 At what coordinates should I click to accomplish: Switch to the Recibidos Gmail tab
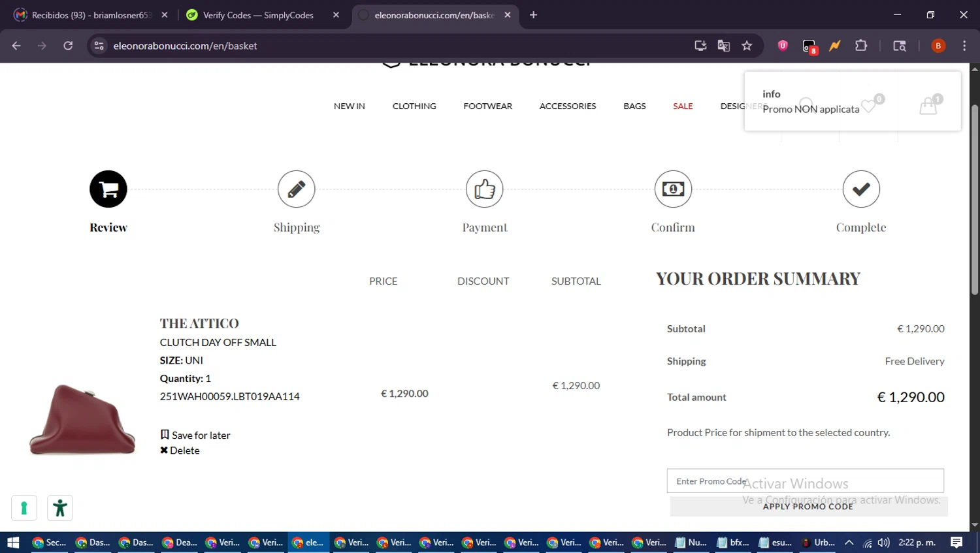coord(90,15)
